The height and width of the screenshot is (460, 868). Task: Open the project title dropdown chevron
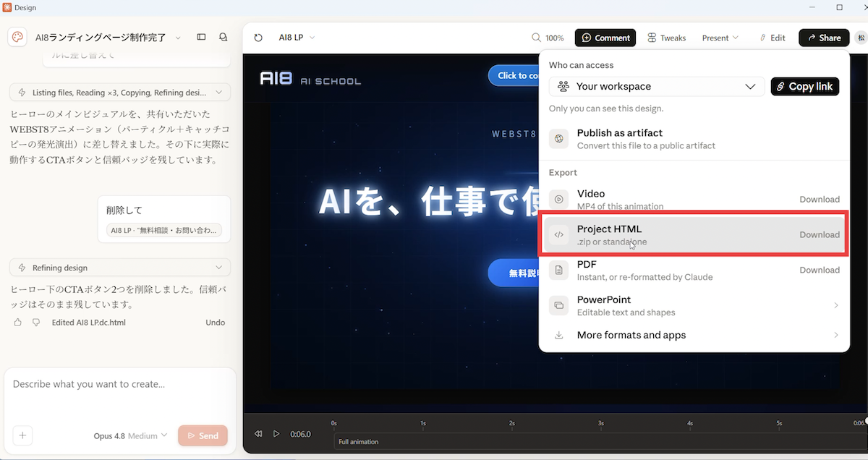[x=178, y=38]
